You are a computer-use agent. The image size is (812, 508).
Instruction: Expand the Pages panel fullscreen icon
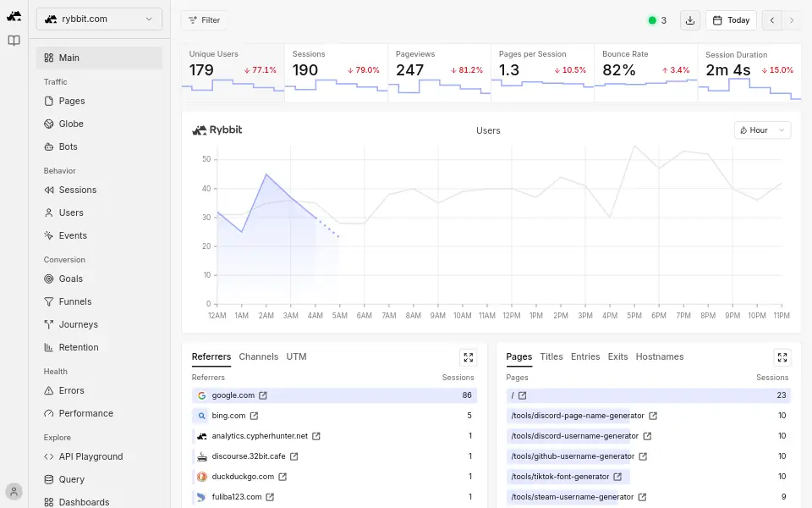(782, 357)
